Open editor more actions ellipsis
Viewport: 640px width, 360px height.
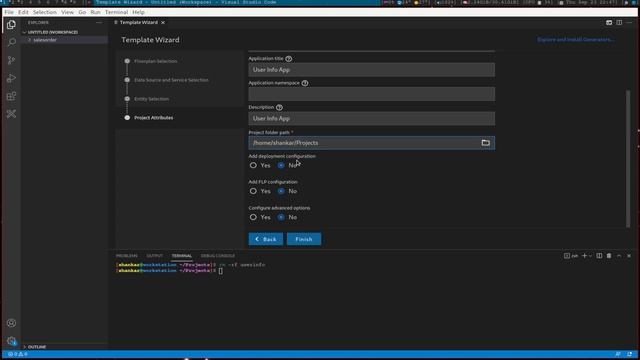629,22
